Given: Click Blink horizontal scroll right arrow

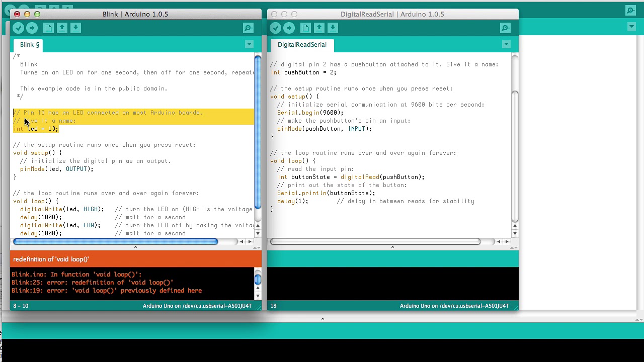Looking at the screenshot, I should 250,242.
